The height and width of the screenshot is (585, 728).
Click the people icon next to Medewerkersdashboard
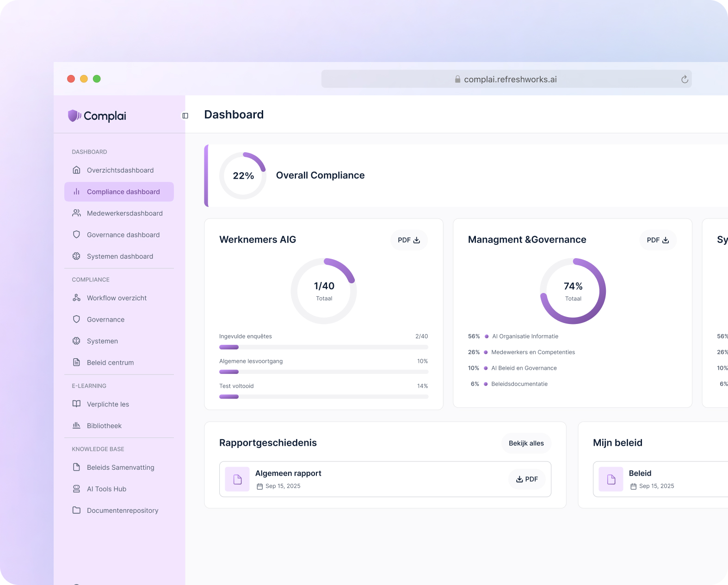click(77, 213)
